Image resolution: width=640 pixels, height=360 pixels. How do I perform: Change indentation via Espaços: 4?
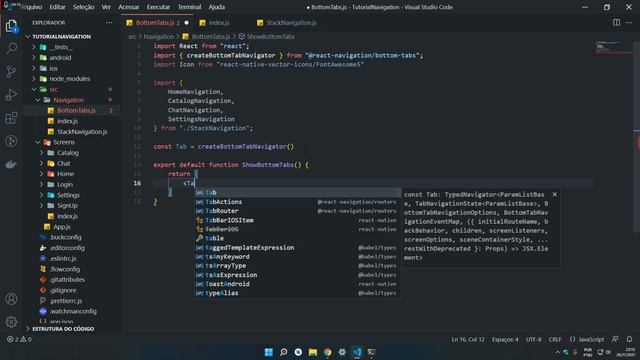[505, 339]
